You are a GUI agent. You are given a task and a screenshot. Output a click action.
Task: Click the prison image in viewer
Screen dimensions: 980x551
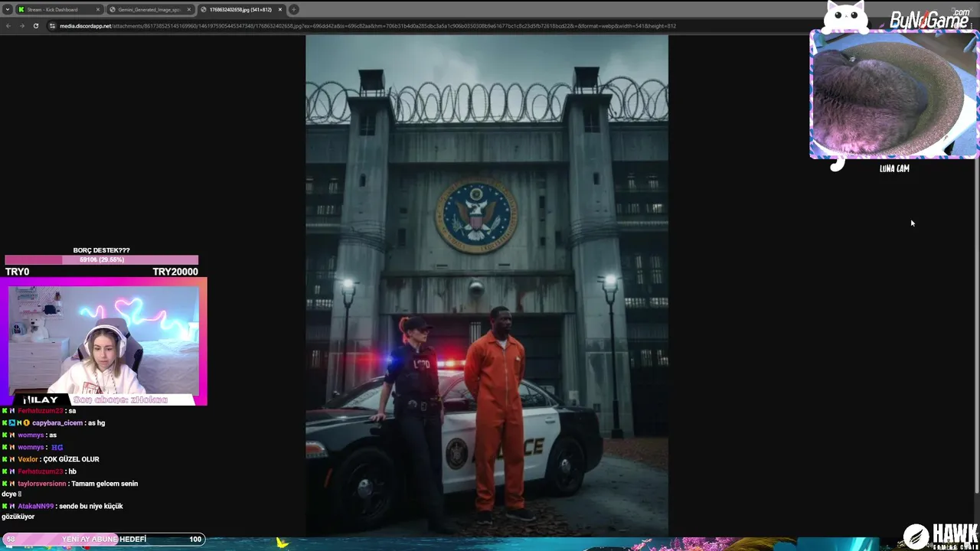tap(487, 285)
